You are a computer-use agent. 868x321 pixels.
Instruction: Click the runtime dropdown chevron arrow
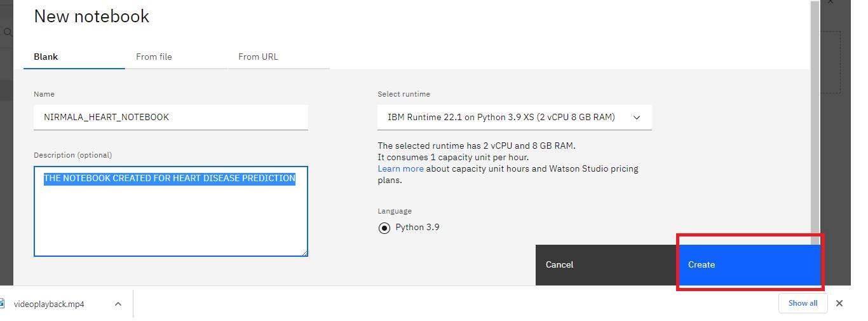click(637, 118)
